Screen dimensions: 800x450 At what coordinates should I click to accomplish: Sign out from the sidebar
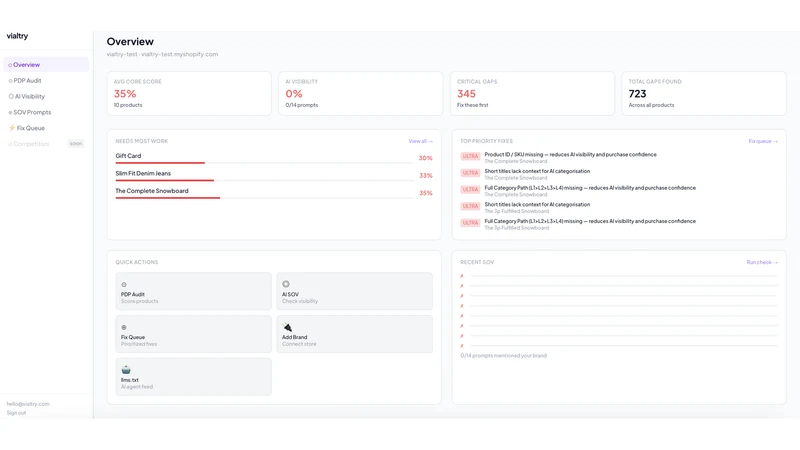(16, 413)
